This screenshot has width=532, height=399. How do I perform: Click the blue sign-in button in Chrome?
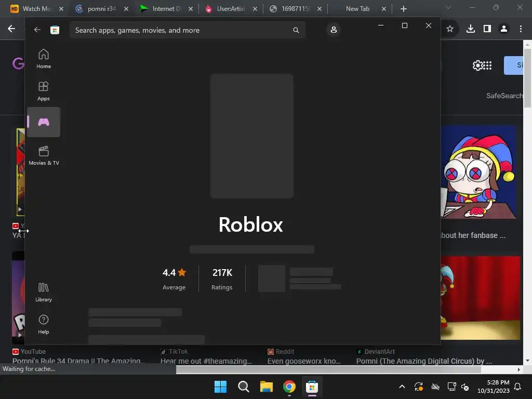513,65
